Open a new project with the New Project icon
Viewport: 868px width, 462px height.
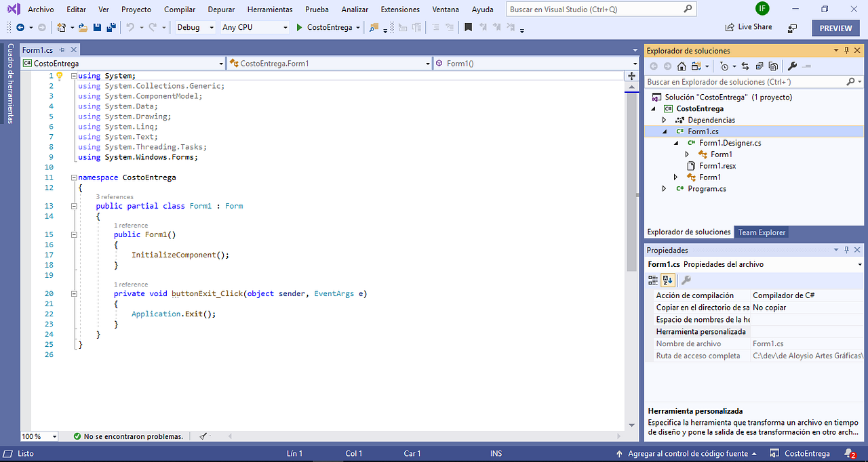tap(61, 27)
